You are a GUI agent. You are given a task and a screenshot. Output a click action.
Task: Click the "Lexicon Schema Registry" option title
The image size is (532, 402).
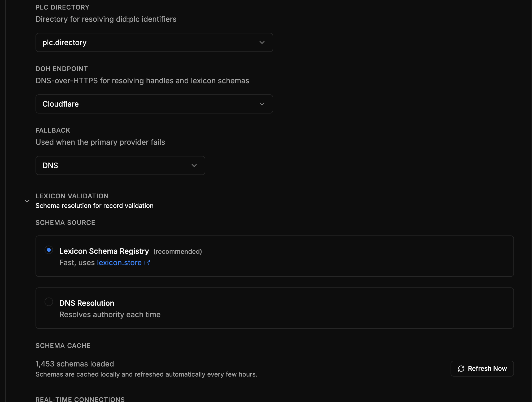pos(104,251)
